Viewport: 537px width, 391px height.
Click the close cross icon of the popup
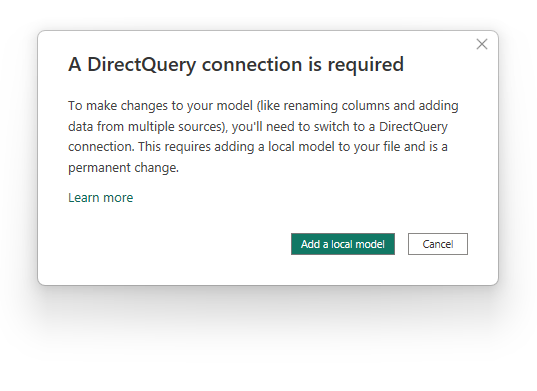482,44
